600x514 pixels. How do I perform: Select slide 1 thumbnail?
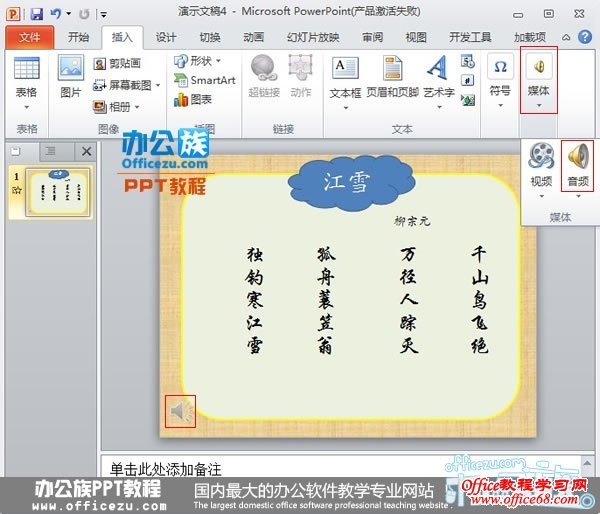tap(58, 193)
